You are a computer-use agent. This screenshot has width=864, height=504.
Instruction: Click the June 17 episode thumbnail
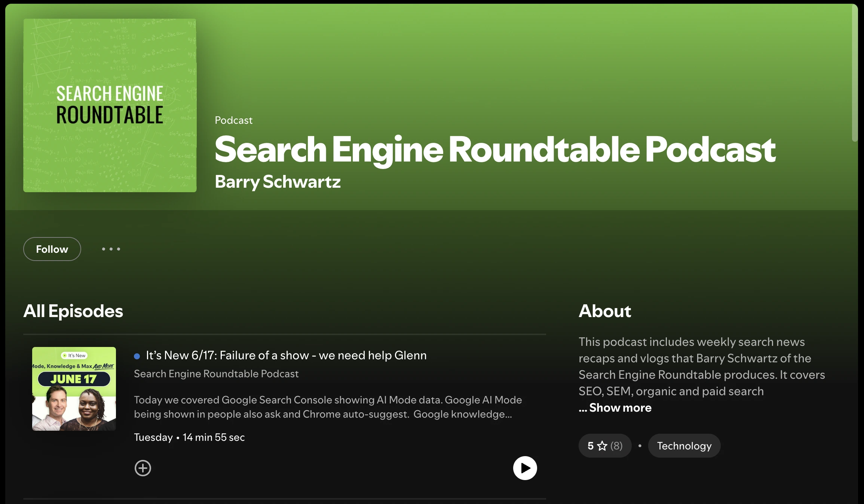coord(74,389)
